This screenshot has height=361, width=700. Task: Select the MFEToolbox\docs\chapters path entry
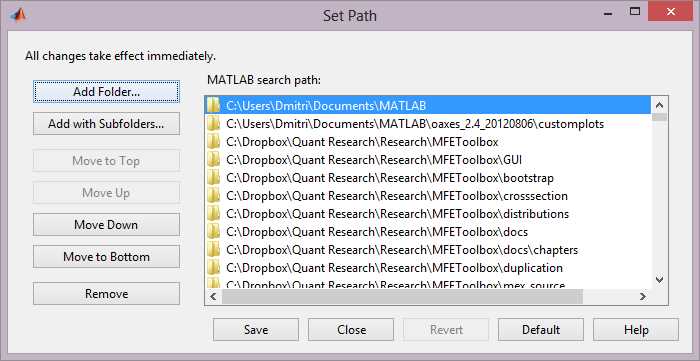(428, 249)
